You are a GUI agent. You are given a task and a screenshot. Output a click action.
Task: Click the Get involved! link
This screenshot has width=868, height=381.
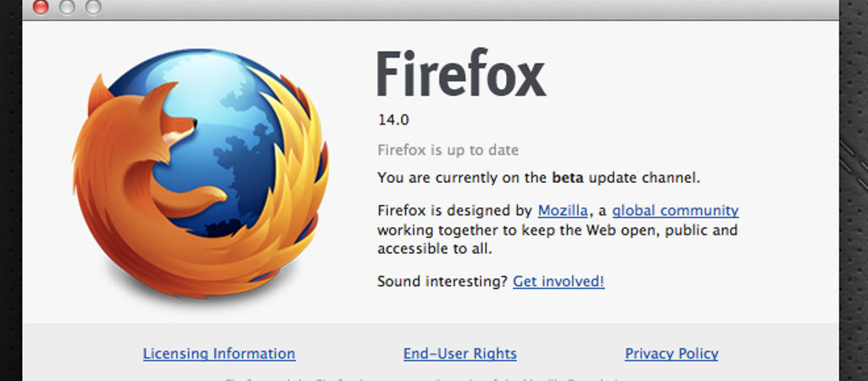click(x=559, y=281)
